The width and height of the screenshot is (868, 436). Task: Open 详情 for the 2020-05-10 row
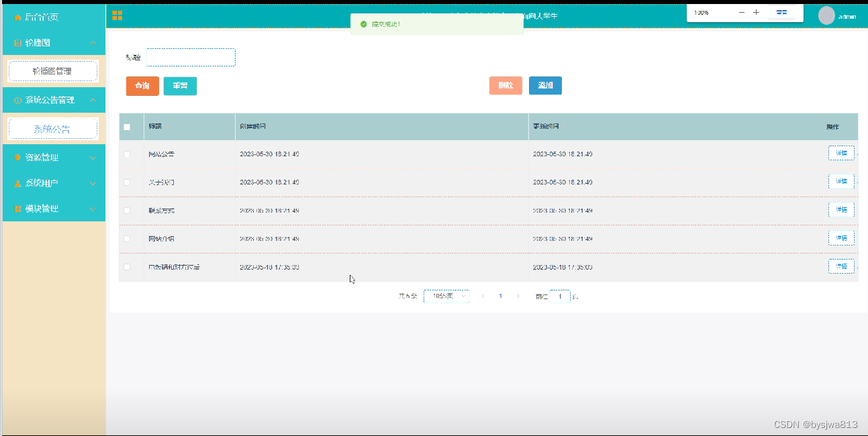click(x=841, y=266)
